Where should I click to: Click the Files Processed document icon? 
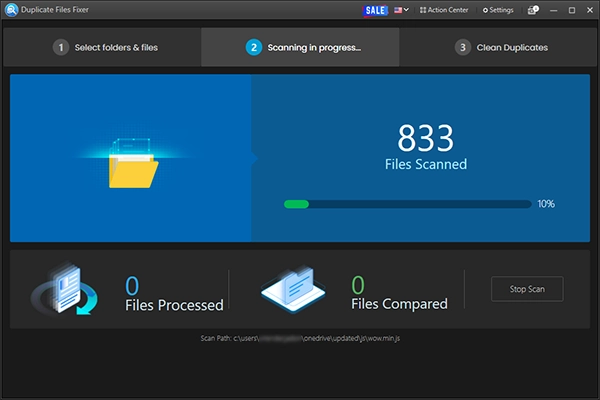[65, 289]
